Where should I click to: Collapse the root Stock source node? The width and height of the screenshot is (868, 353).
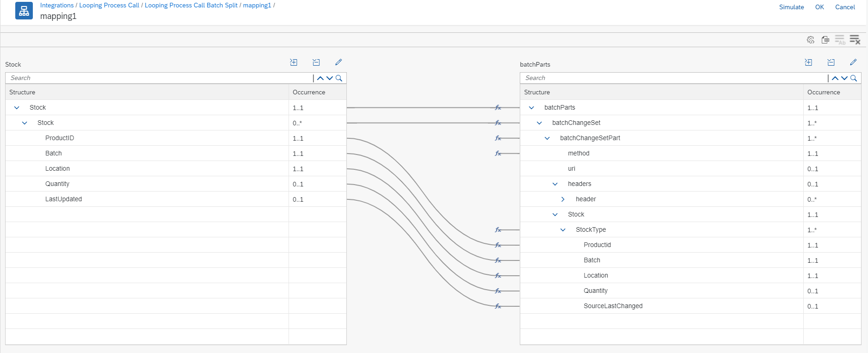(x=17, y=108)
